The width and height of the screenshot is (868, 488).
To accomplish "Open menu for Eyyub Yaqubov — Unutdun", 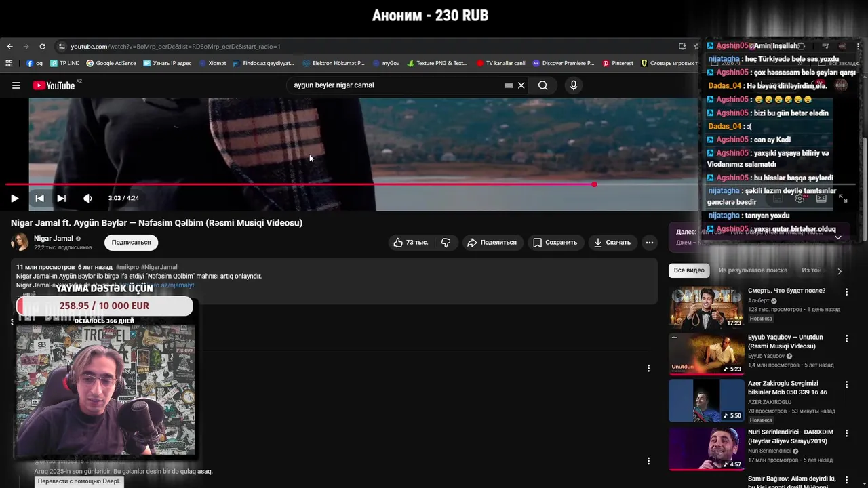I will pyautogui.click(x=846, y=338).
